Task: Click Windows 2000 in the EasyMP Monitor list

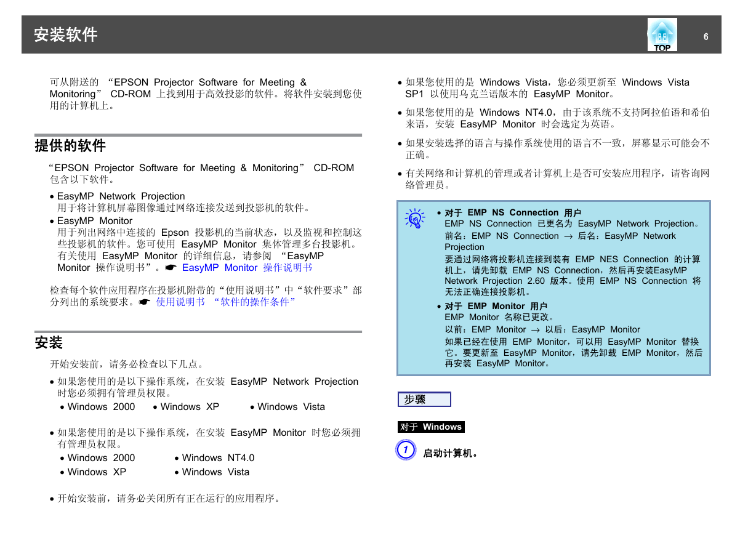Action: coord(101,458)
